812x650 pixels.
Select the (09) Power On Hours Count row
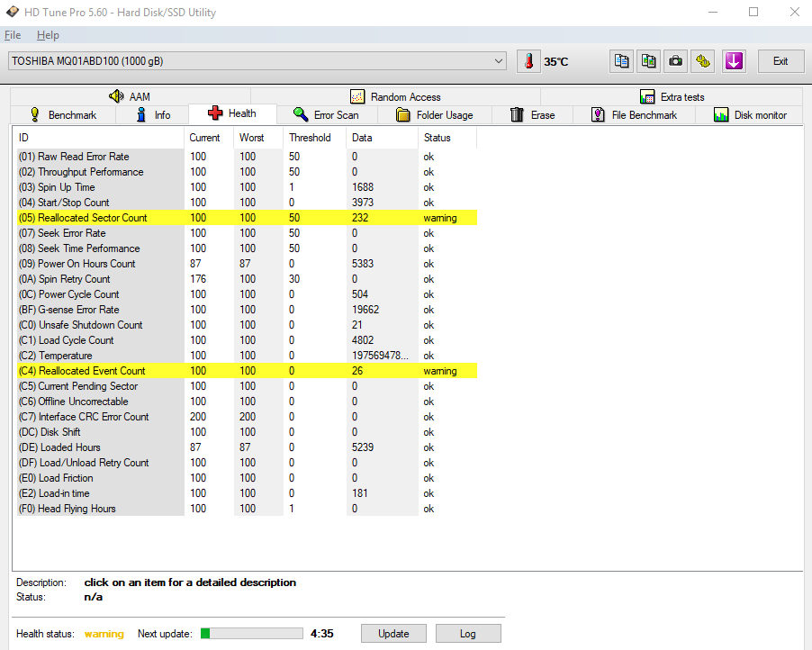coord(247,264)
